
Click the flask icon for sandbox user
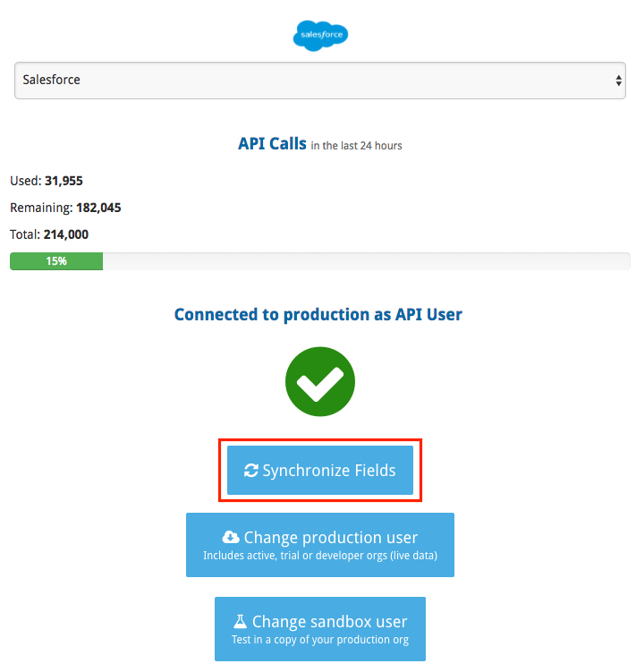click(x=240, y=621)
